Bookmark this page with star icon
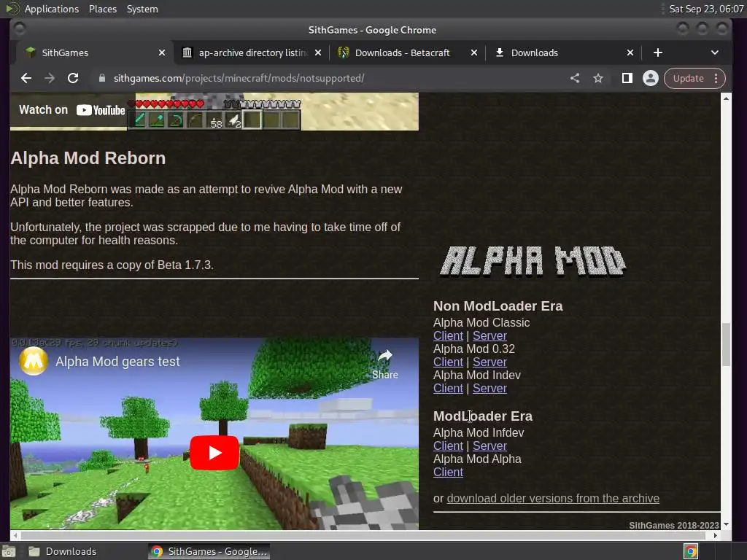The width and height of the screenshot is (747, 560). [598, 78]
